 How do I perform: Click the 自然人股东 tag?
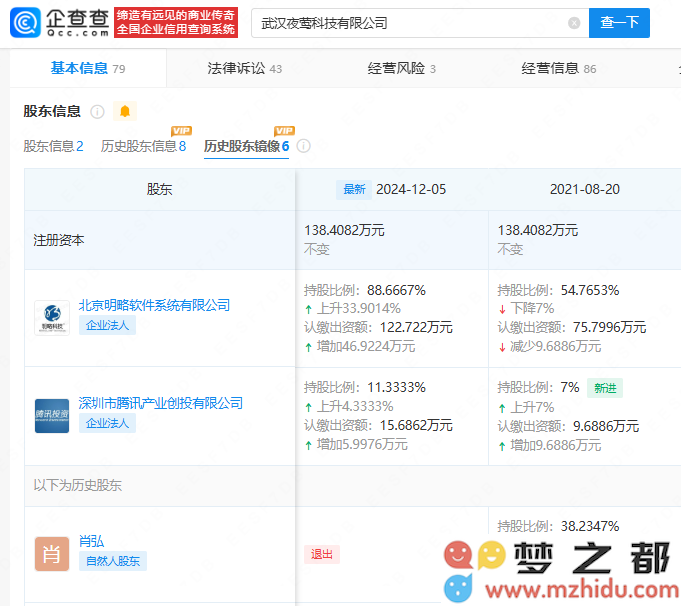tap(113, 561)
